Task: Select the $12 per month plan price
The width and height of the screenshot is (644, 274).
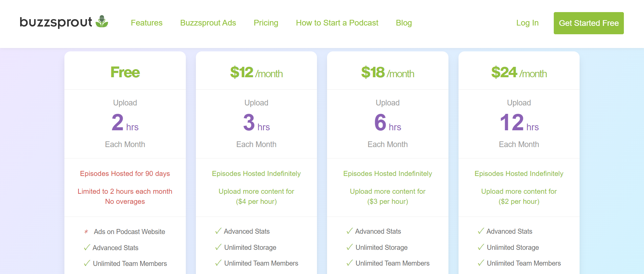Action: point(256,73)
